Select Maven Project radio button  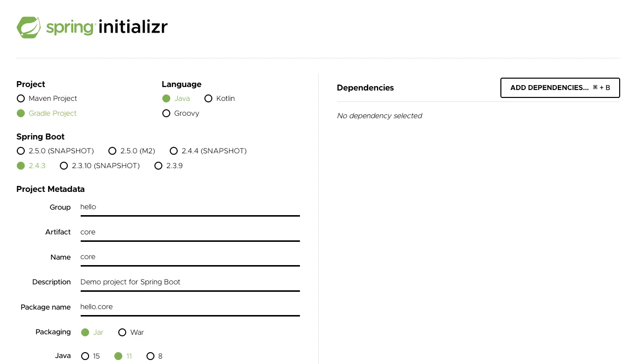coord(21,98)
